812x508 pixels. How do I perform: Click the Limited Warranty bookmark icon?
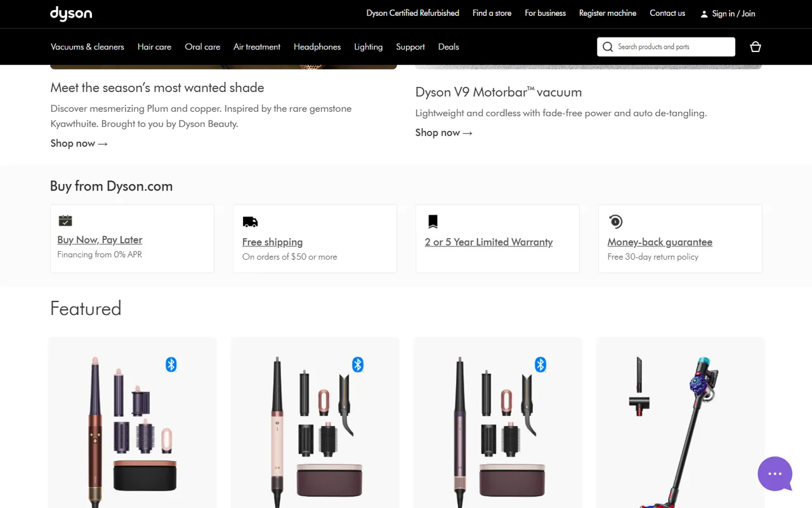pyautogui.click(x=433, y=221)
